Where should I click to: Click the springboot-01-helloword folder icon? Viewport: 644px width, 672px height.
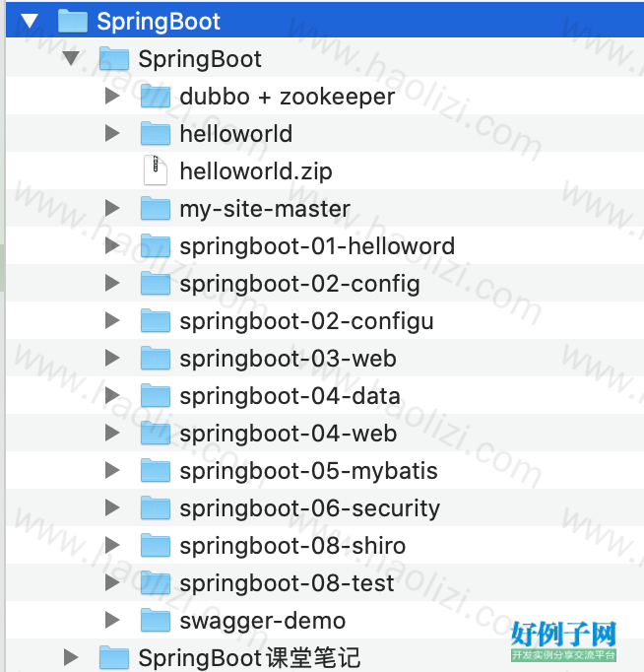coord(156,245)
